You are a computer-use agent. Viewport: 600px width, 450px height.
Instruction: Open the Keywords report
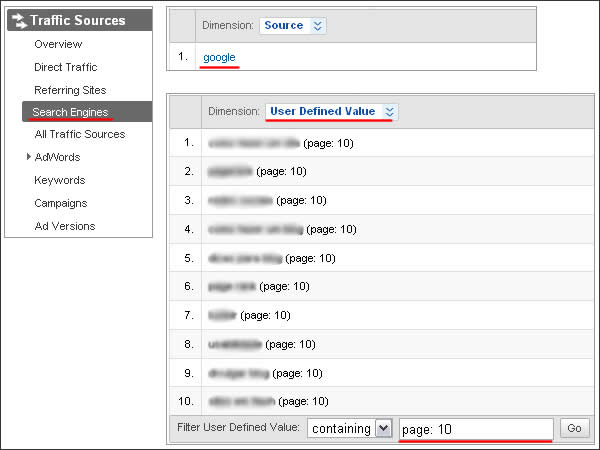tap(59, 180)
